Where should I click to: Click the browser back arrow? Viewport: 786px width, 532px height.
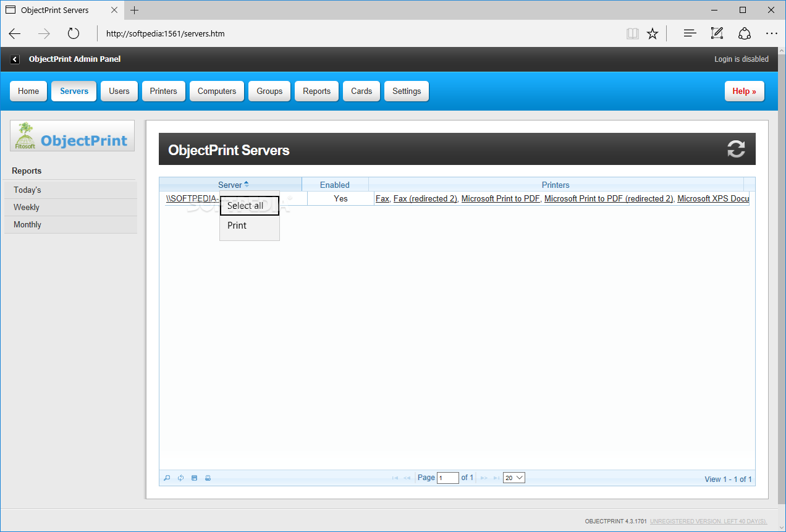(x=15, y=33)
